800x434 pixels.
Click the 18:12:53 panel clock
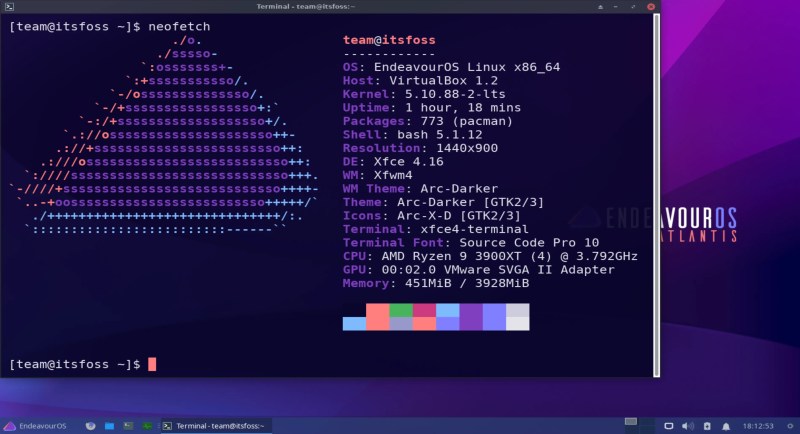(759, 425)
